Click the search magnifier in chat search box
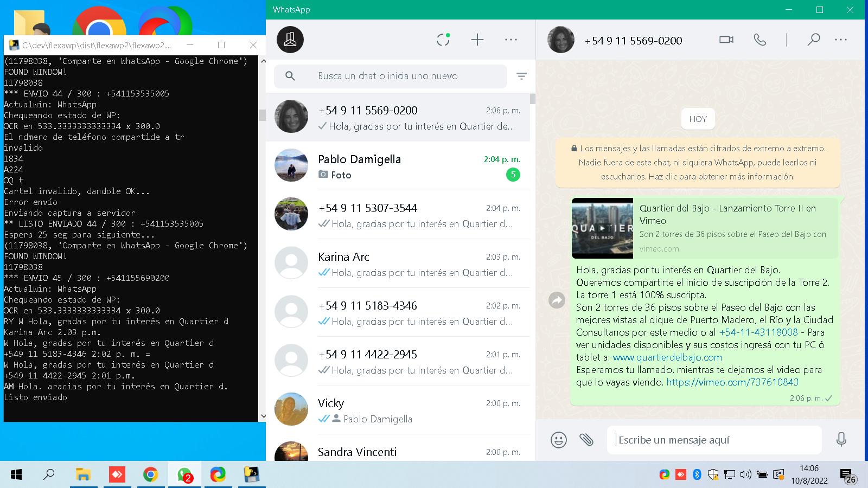Viewport: 868px width, 488px height. point(290,76)
